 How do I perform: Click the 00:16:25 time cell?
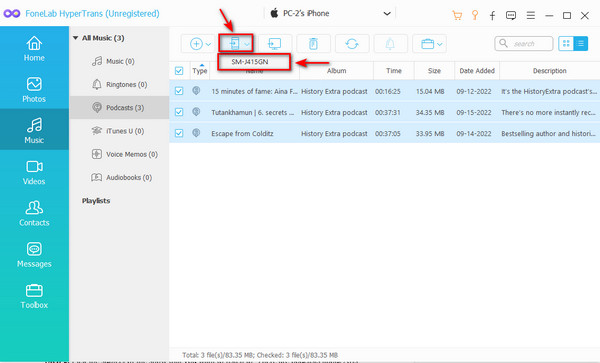(388, 91)
